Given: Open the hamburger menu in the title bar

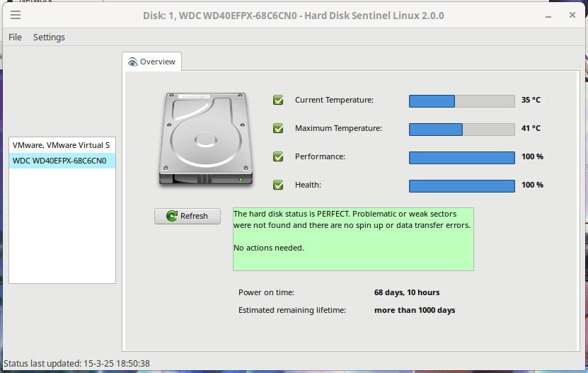Looking at the screenshot, I should [x=16, y=15].
